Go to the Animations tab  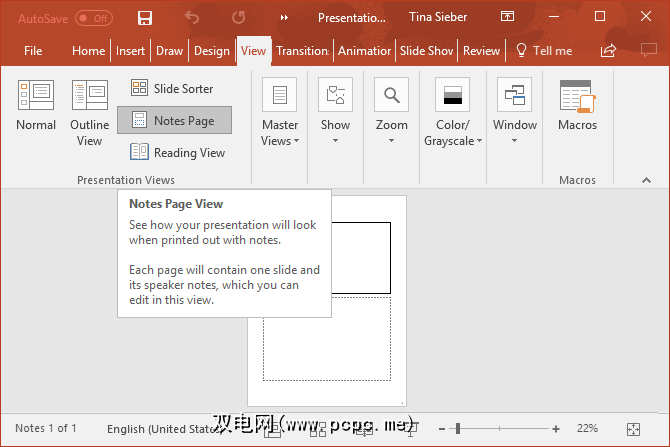364,51
